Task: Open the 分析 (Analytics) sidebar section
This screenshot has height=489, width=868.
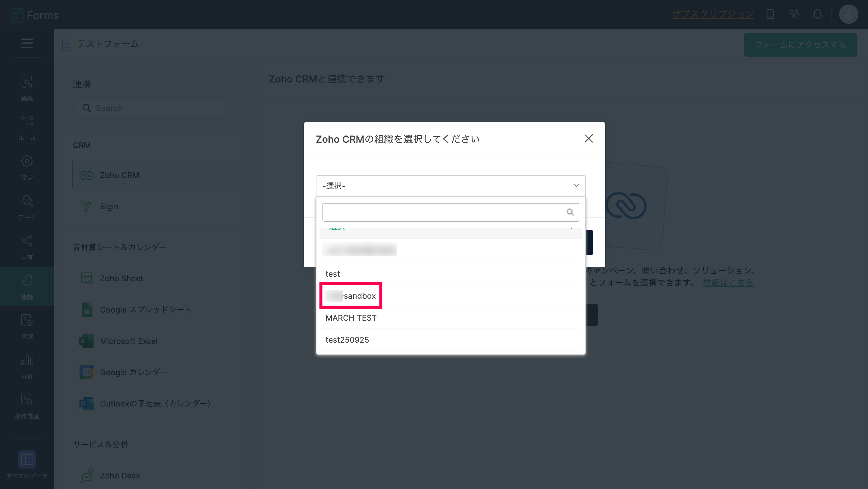Action: (x=27, y=366)
